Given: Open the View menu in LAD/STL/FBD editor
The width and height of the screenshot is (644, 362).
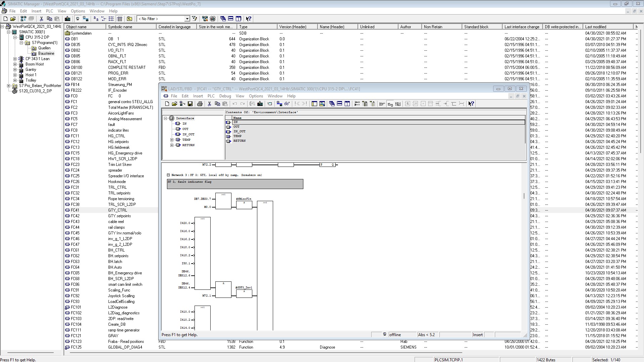Looking at the screenshot, I should 240,96.
